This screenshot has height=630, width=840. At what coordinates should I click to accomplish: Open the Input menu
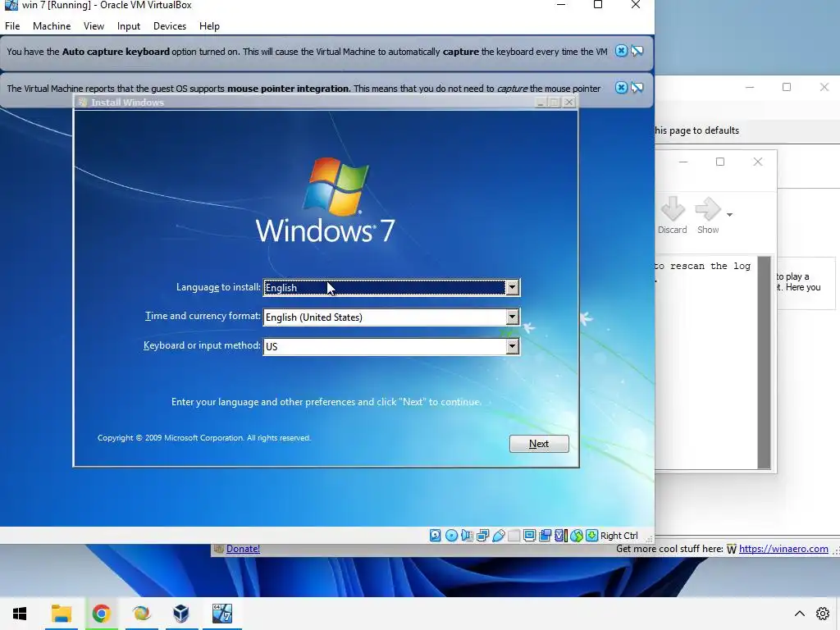click(129, 26)
